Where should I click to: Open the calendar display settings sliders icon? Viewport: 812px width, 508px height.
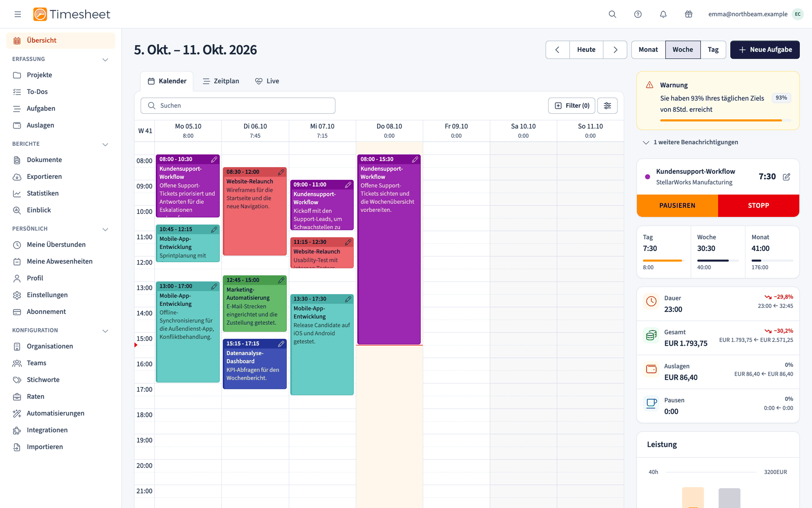[607, 106]
